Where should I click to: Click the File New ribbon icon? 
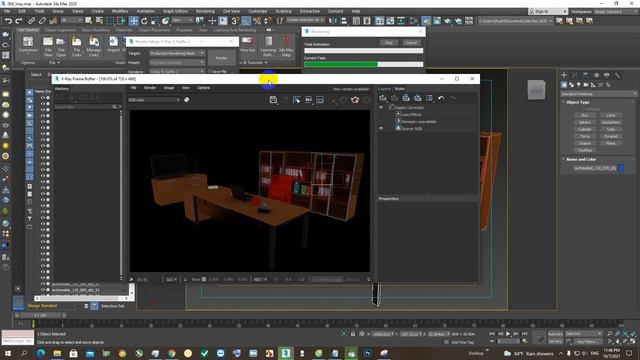tap(48, 46)
